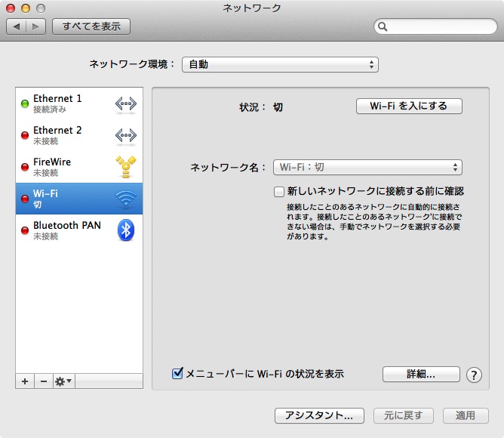Click the Bluetooth PAN icon

(x=125, y=231)
